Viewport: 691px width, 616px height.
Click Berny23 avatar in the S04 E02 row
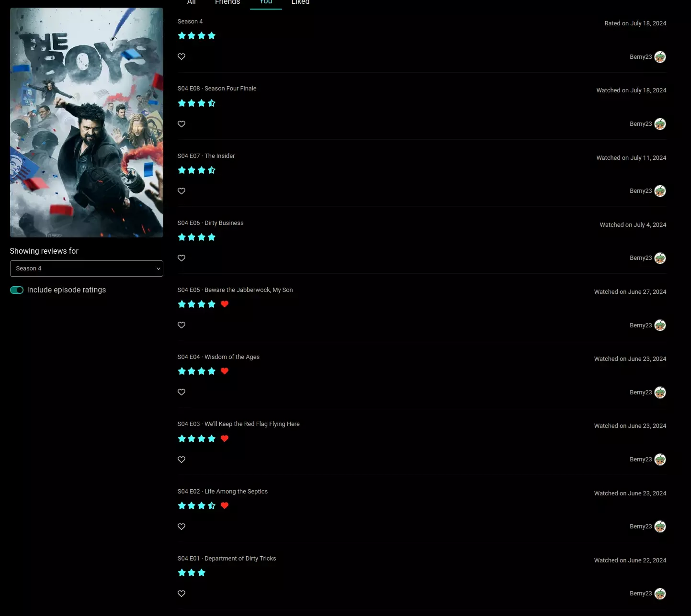[660, 526]
